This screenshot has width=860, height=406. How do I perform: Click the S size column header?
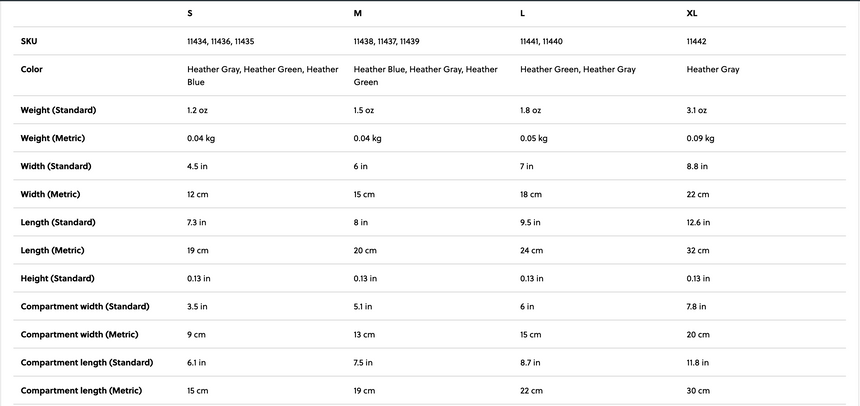point(190,13)
